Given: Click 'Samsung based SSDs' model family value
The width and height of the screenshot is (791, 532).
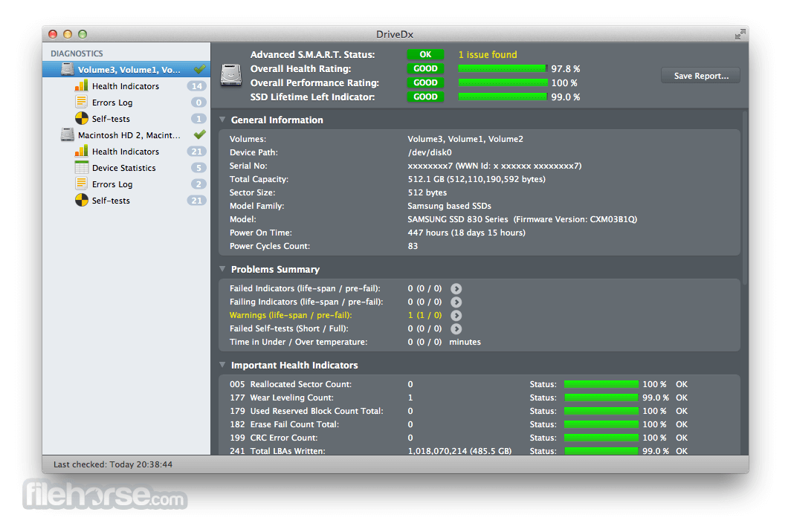Looking at the screenshot, I should [x=449, y=206].
